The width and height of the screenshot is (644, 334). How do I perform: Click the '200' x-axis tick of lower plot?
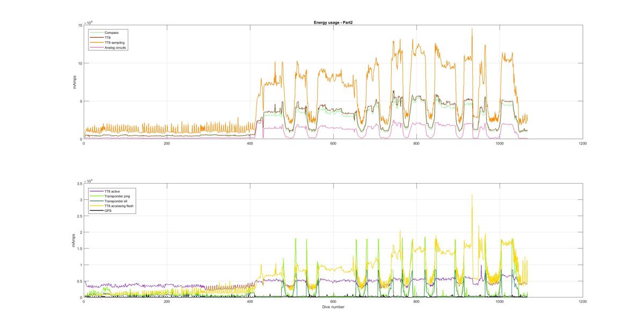point(167,302)
